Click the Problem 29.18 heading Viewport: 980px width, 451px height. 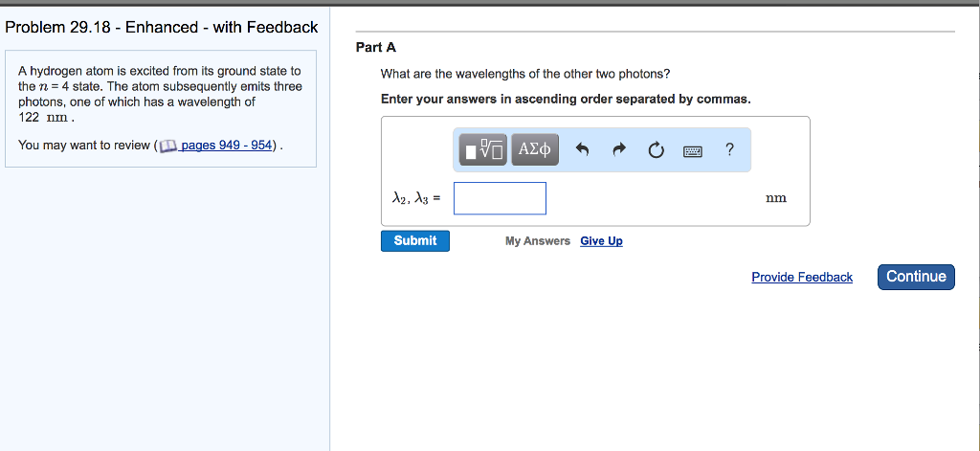click(x=162, y=27)
